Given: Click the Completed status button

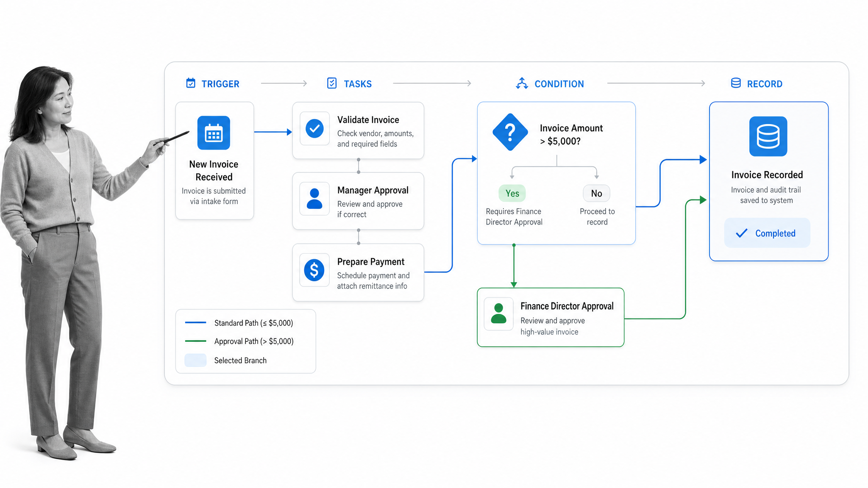Looking at the screenshot, I should [x=767, y=233].
